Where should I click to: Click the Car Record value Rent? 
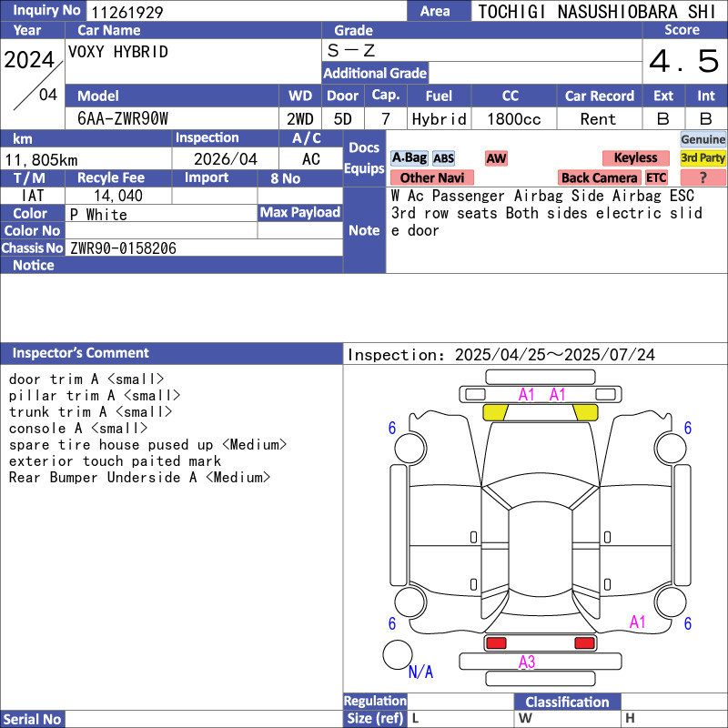[599, 119]
